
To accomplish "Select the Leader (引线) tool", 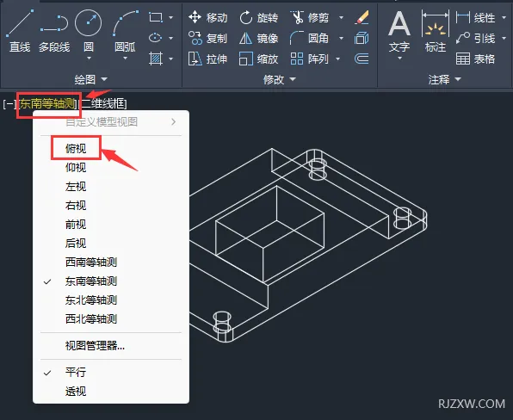I will pyautogui.click(x=475, y=38).
